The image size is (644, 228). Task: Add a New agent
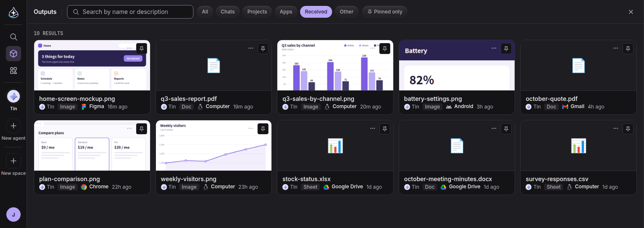click(x=13, y=126)
